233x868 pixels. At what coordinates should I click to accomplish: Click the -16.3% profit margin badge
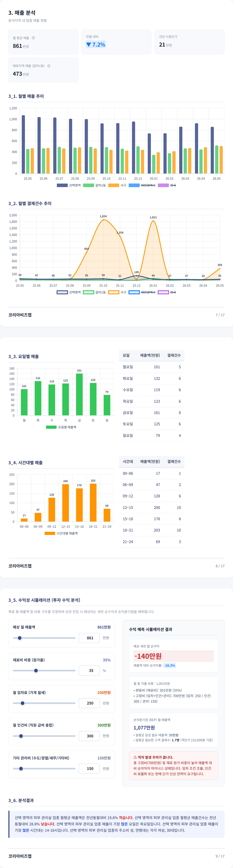click(x=170, y=665)
